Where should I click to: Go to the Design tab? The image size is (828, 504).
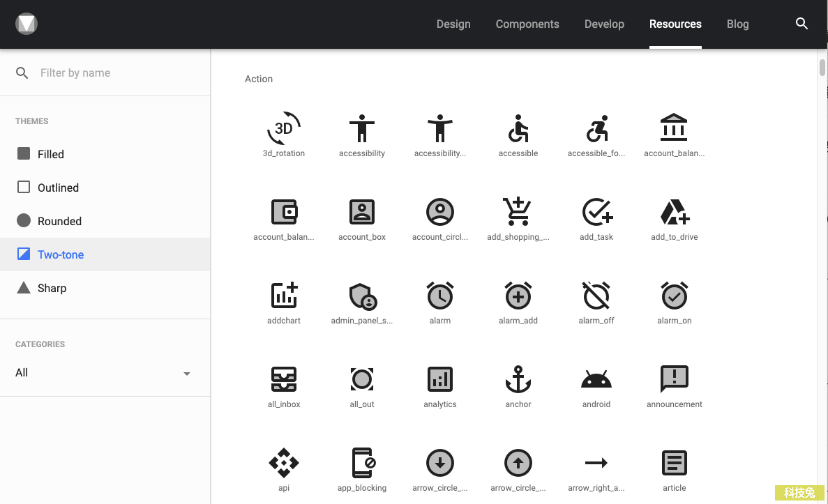(453, 24)
